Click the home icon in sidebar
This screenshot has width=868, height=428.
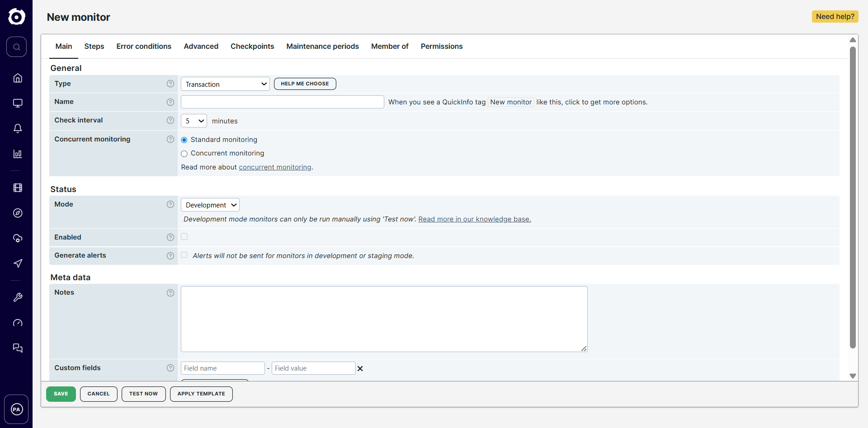coord(18,78)
